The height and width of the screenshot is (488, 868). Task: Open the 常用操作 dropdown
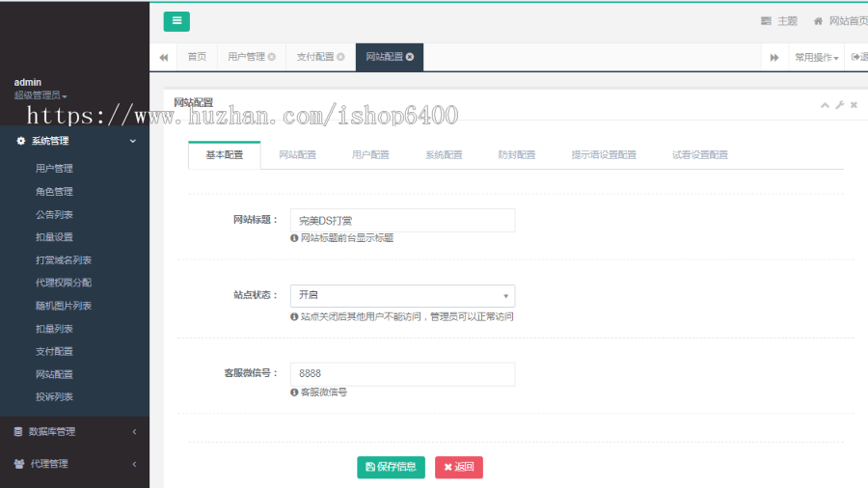pyautogui.click(x=817, y=57)
